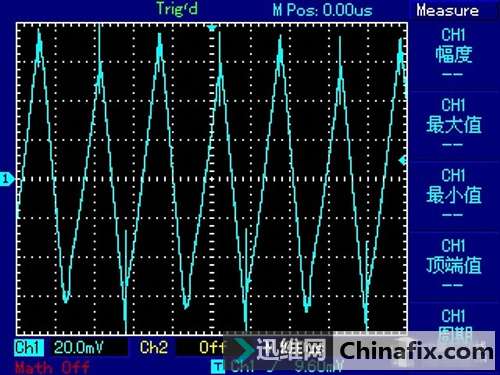Click the Chinafix.com watermark logo
The image size is (500, 375).
point(416,352)
